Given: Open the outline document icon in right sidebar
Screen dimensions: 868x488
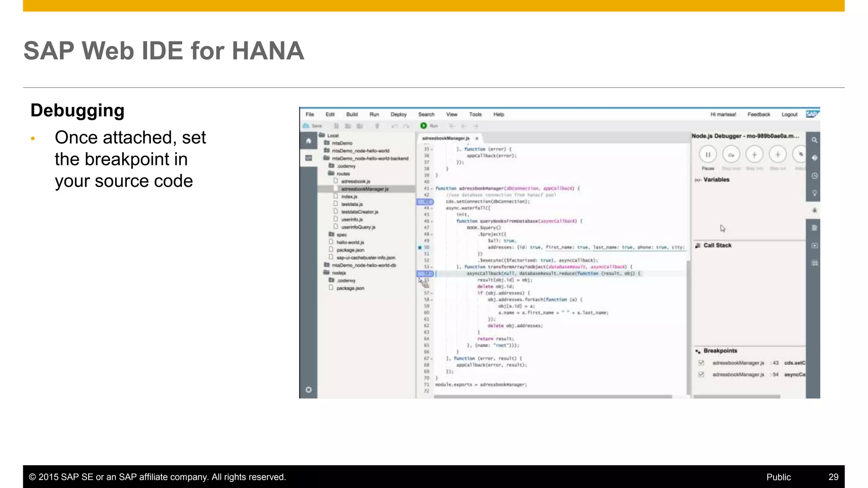Looking at the screenshot, I should click(814, 228).
